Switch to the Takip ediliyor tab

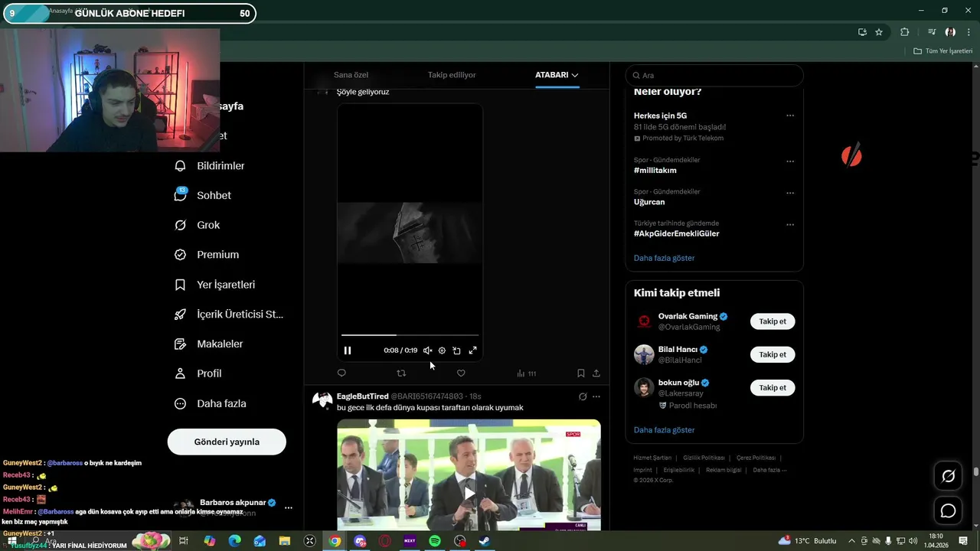452,75
